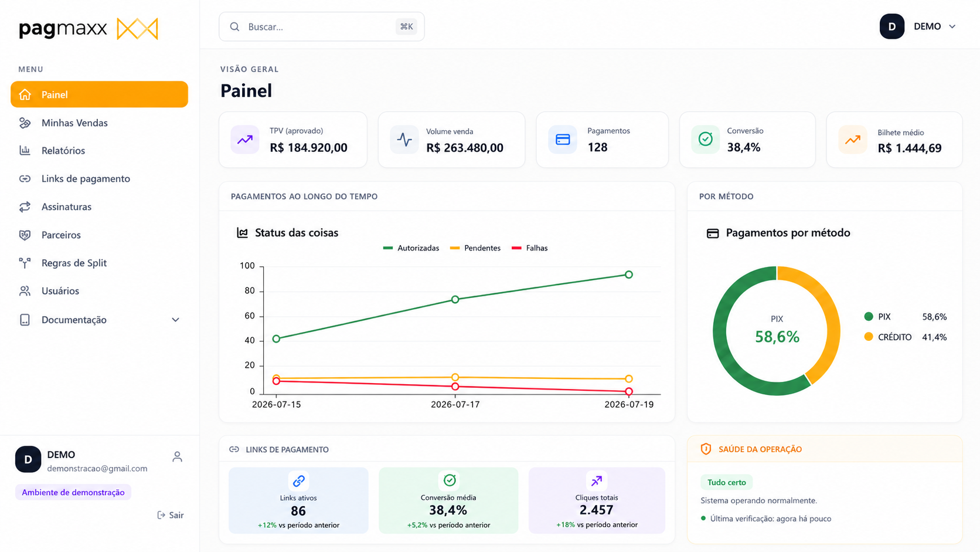The width and height of the screenshot is (980, 552).
Task: Go to the Painel menu item
Action: (x=99, y=94)
